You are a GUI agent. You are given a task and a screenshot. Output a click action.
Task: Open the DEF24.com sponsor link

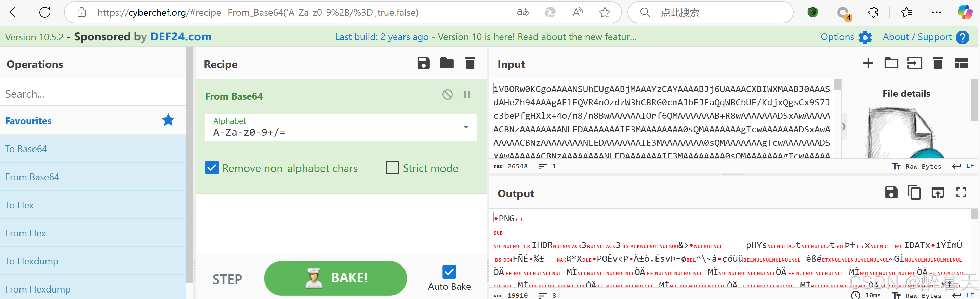181,37
